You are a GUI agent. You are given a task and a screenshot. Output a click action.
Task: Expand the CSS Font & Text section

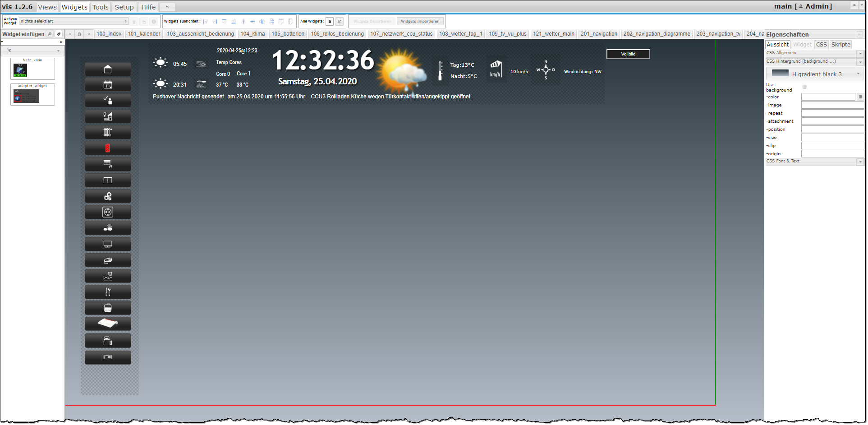click(814, 161)
